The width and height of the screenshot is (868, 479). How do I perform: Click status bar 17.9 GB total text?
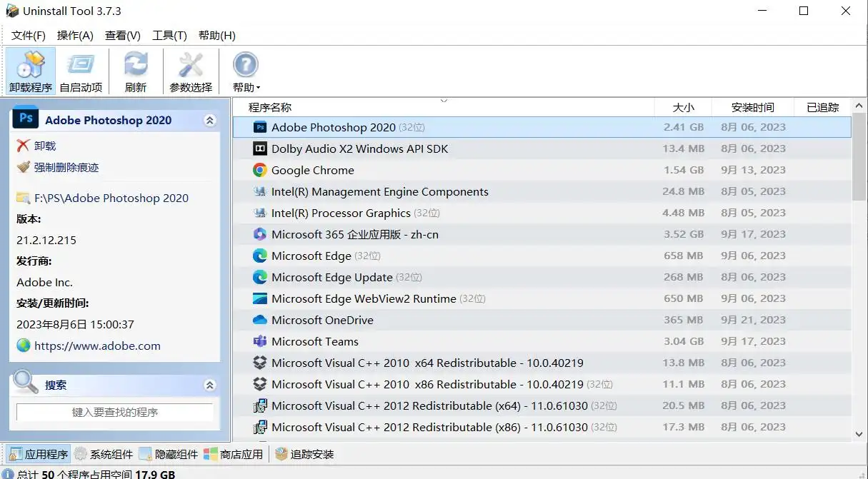tap(156, 474)
